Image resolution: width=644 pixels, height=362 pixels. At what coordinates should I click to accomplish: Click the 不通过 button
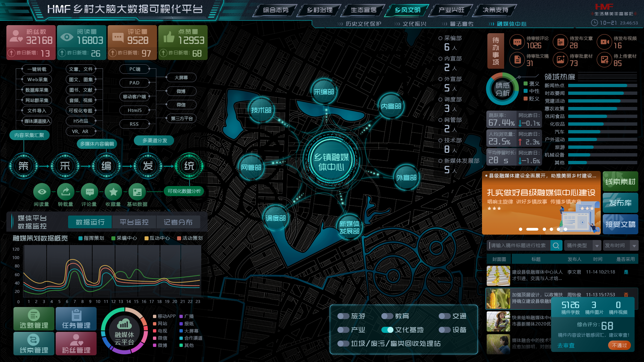tap(619, 345)
